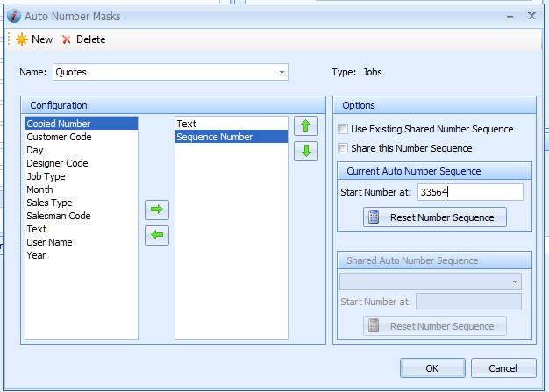Click green right arrow to add item
549x392 pixels.
157,210
